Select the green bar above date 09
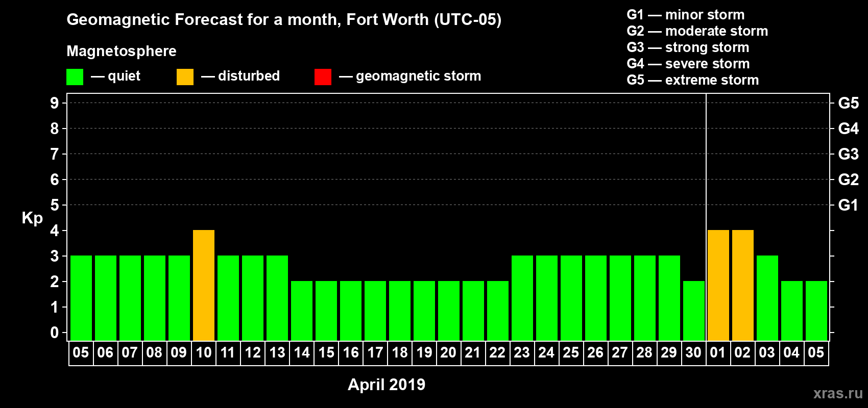This screenshot has height=408, width=868. tap(179, 298)
